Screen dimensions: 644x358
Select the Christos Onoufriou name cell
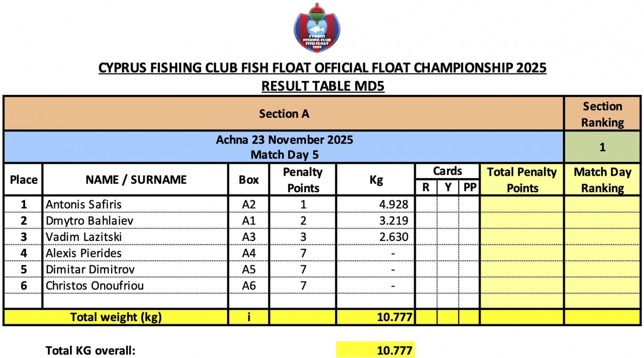click(x=95, y=286)
